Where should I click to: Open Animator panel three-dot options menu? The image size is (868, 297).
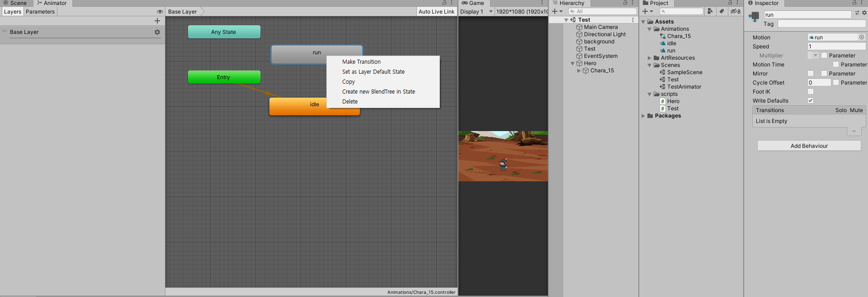(x=452, y=3)
